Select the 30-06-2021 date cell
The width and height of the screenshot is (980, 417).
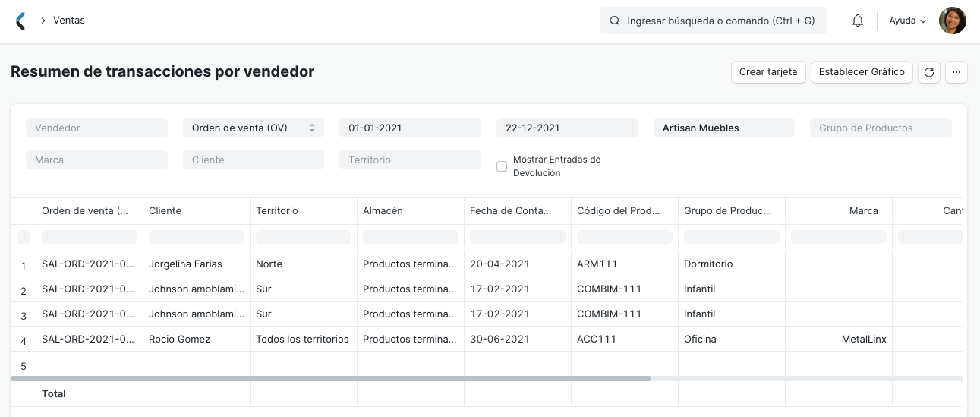click(518, 339)
